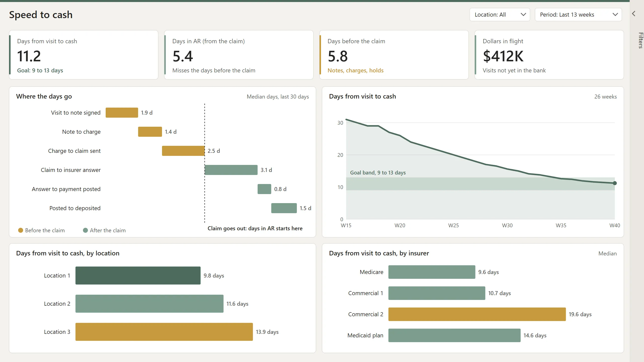
Task: Click the Where the days go title
Action: 44,97
